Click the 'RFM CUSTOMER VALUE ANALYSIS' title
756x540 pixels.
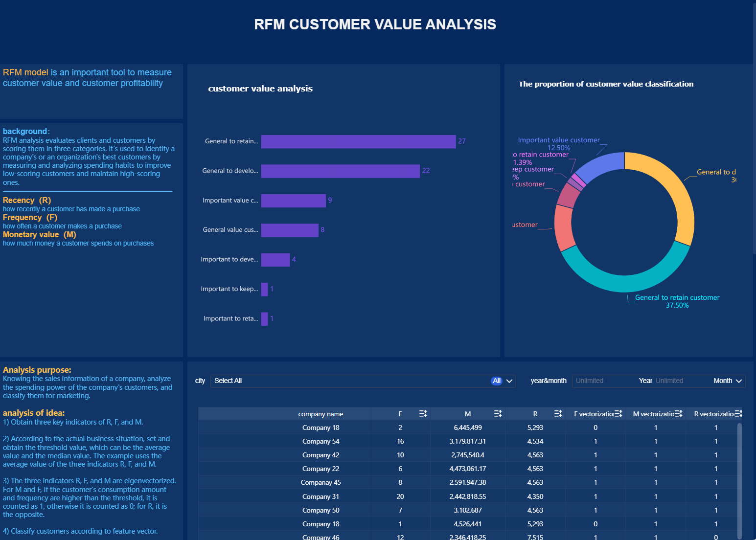pos(375,24)
